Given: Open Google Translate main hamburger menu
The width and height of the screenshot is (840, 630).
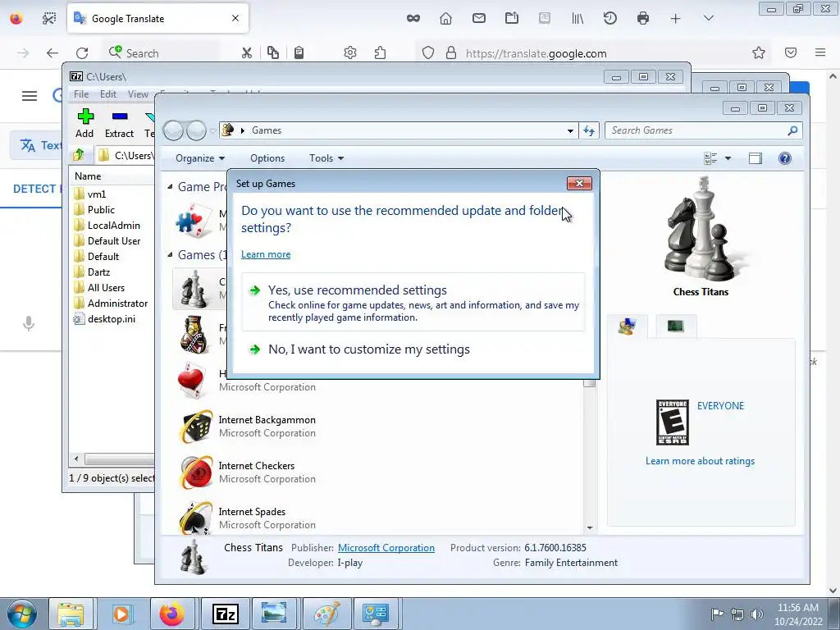Looking at the screenshot, I should click(30, 96).
